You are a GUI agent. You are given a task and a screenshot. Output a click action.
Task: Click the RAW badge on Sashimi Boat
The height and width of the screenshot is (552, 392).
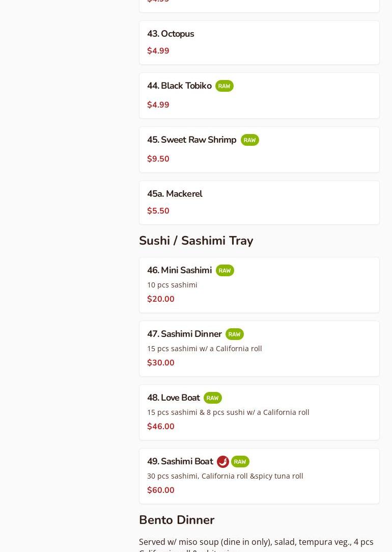pyautogui.click(x=240, y=462)
